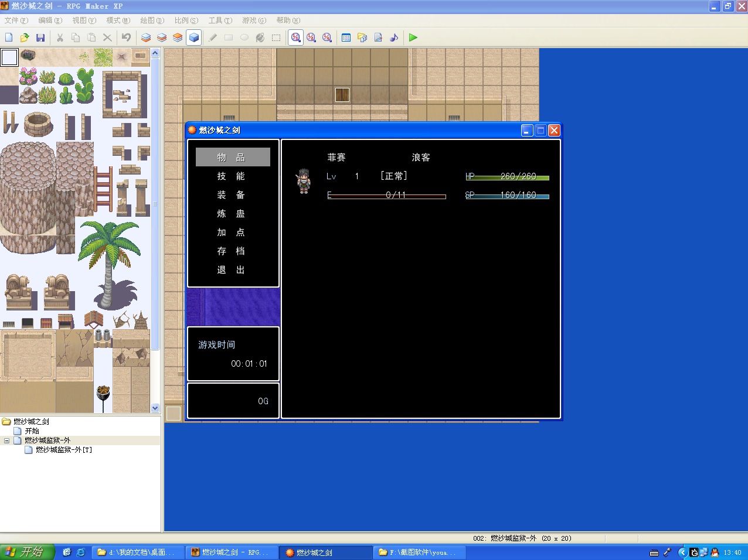Open the Database from the toolbar
This screenshot has height=560, width=748.
[346, 37]
